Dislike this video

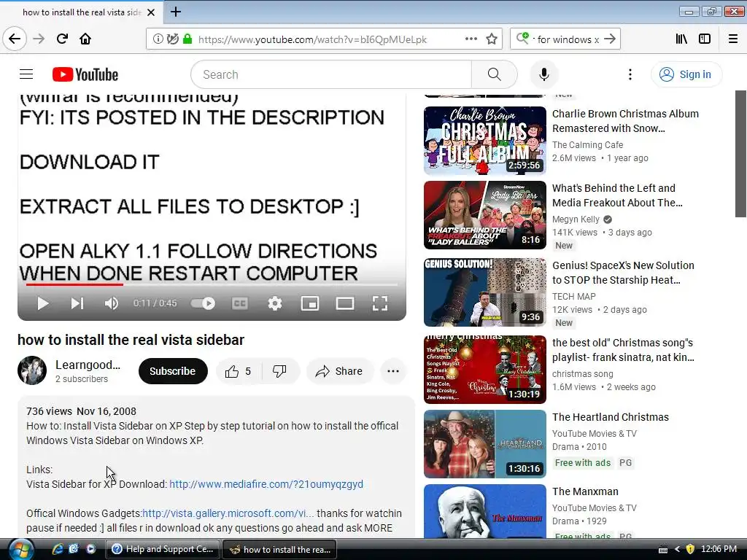280,371
